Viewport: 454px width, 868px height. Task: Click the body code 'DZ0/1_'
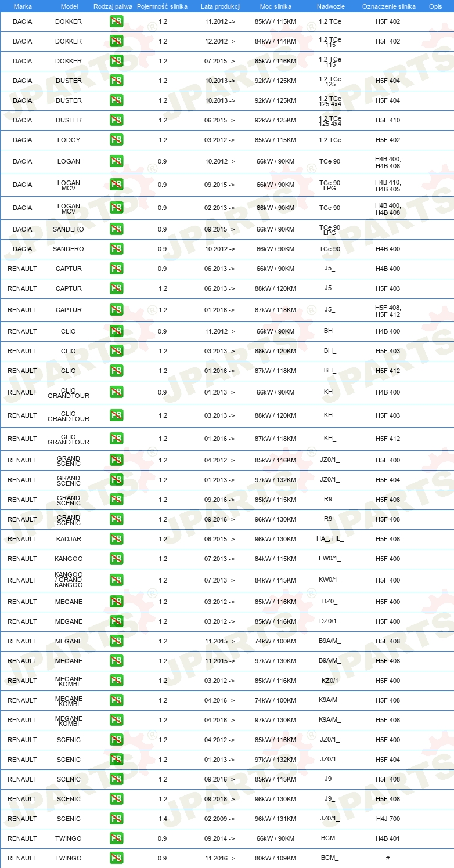(x=330, y=621)
